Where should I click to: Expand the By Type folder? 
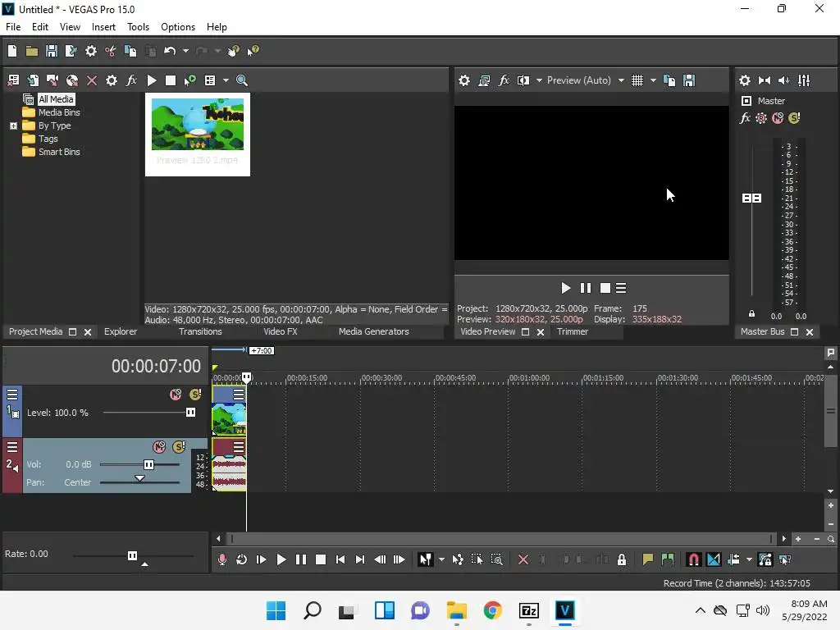13,126
